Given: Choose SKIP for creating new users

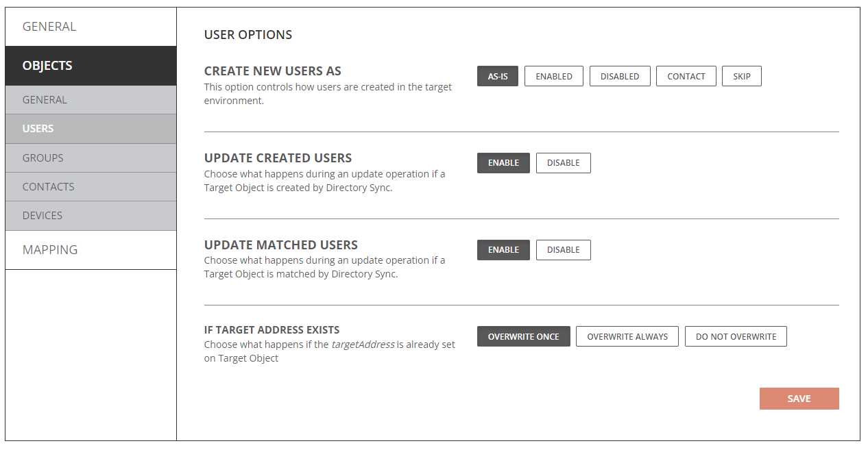Looking at the screenshot, I should pos(742,76).
